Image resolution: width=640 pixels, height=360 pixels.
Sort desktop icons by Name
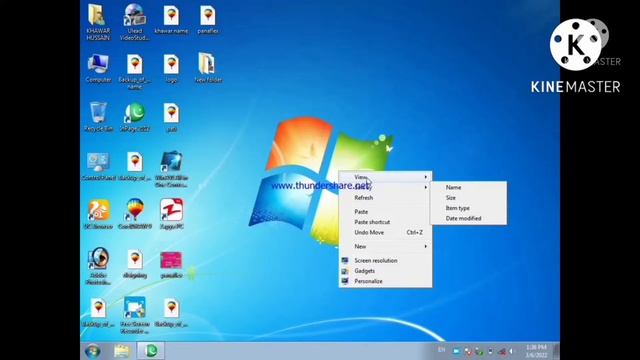click(x=469, y=187)
